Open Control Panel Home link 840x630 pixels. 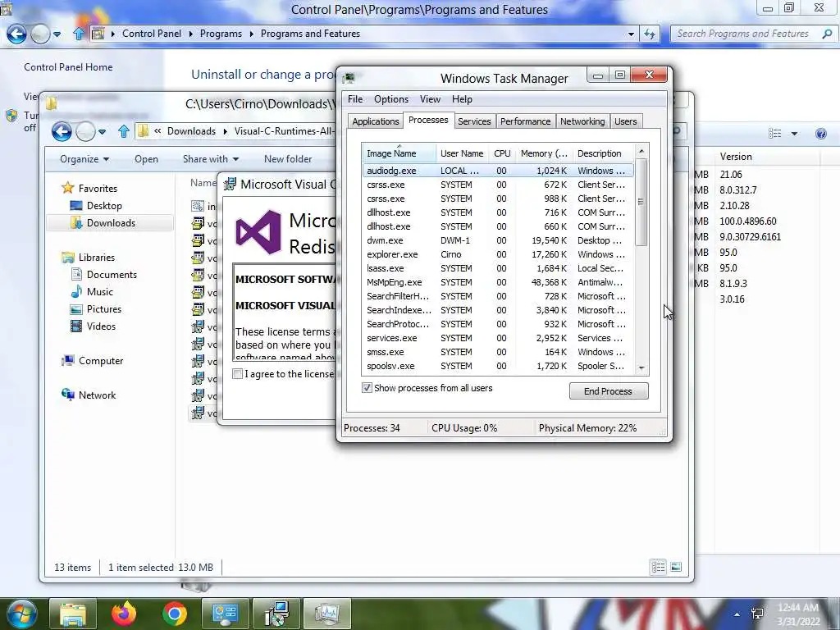click(x=68, y=67)
